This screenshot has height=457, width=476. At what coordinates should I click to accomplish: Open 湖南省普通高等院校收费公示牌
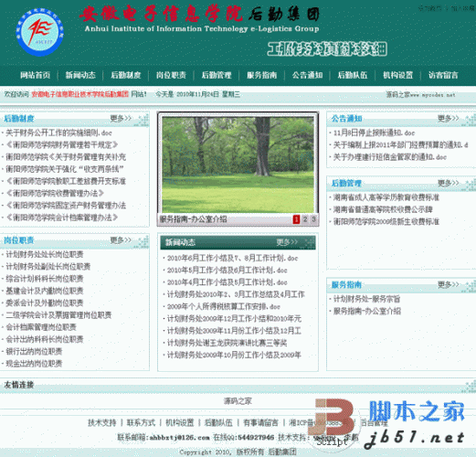383,209
